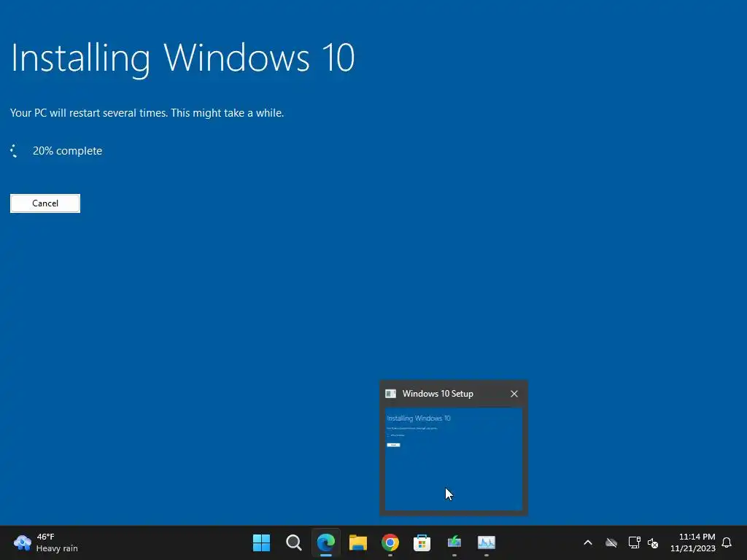Click the Windows 10 Setup taskbar icon
The width and height of the screenshot is (747, 560).
454,542
